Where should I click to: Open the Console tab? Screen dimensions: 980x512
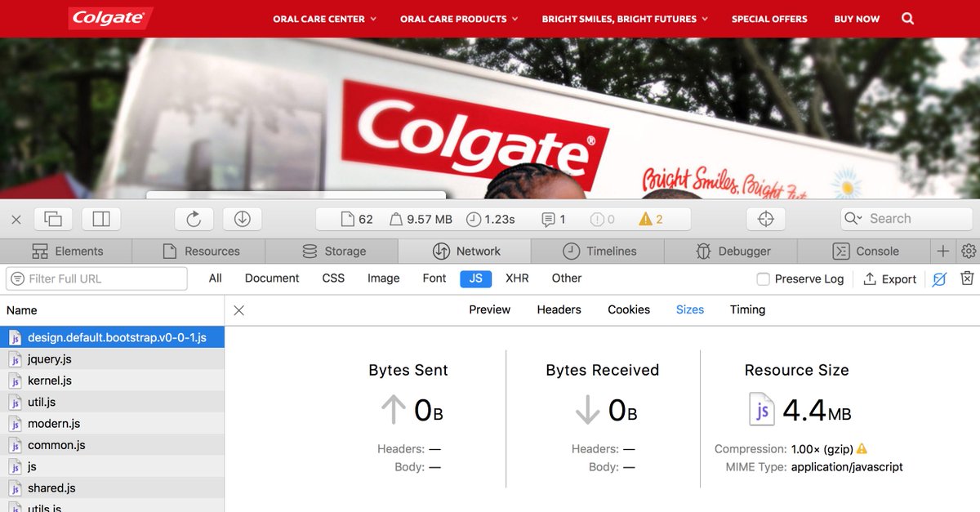pyautogui.click(x=865, y=251)
